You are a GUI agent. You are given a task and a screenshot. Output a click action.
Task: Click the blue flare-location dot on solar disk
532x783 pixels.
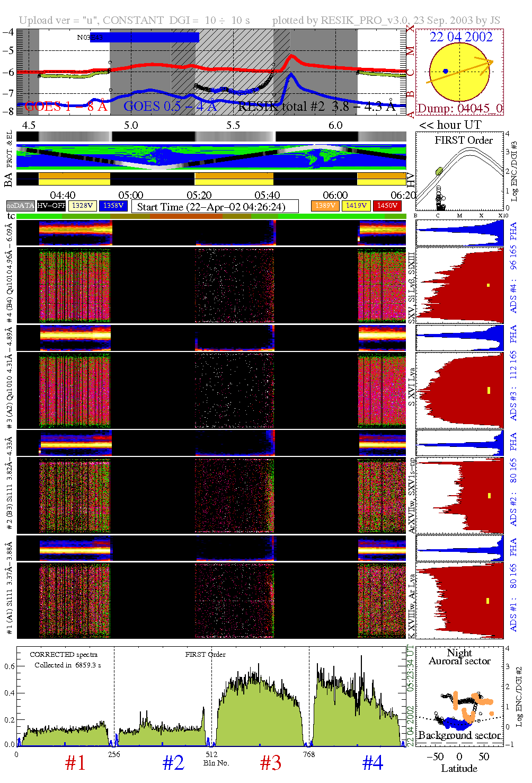pyautogui.click(x=446, y=71)
